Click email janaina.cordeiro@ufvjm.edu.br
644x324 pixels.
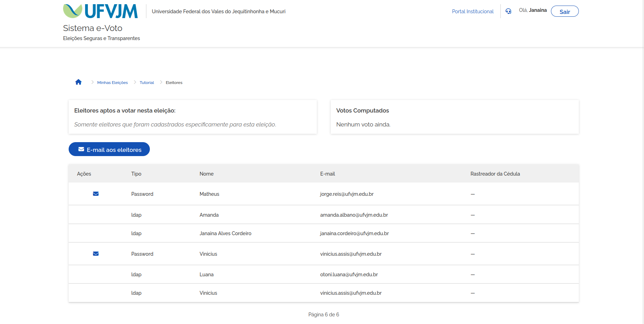pyautogui.click(x=354, y=233)
